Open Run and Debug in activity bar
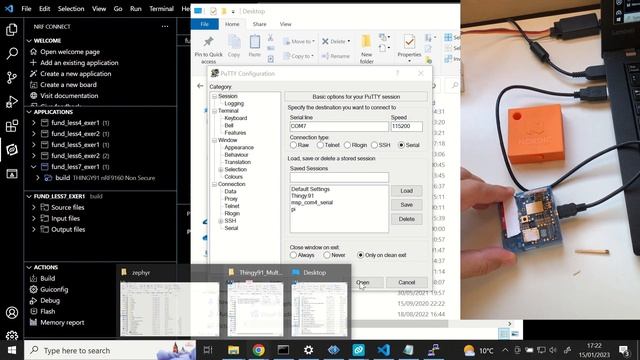The height and width of the screenshot is (360, 640). tap(12, 101)
